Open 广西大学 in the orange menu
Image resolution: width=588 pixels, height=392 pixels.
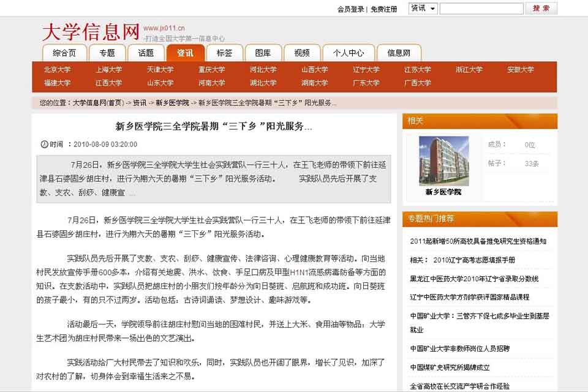[417, 83]
